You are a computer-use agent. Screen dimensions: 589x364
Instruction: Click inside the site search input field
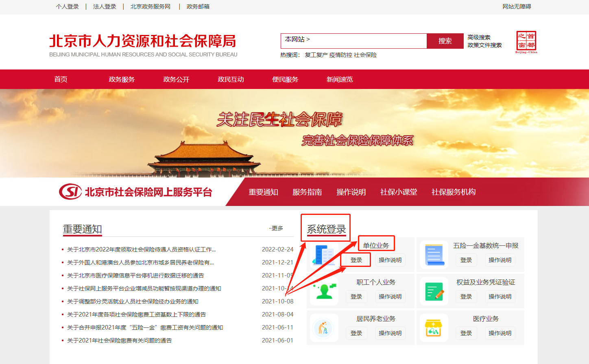tap(366, 41)
